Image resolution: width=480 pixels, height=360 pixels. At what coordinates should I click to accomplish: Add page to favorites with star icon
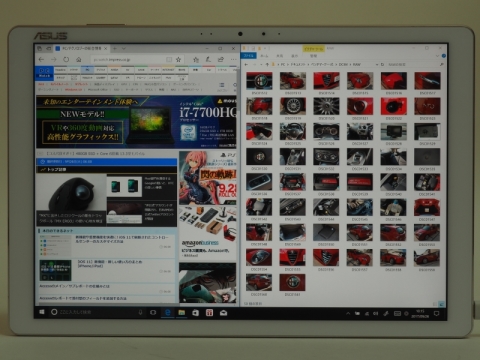point(179,59)
